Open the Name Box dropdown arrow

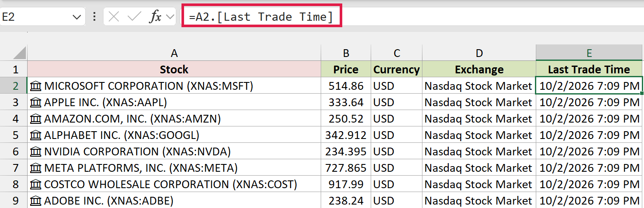click(77, 17)
